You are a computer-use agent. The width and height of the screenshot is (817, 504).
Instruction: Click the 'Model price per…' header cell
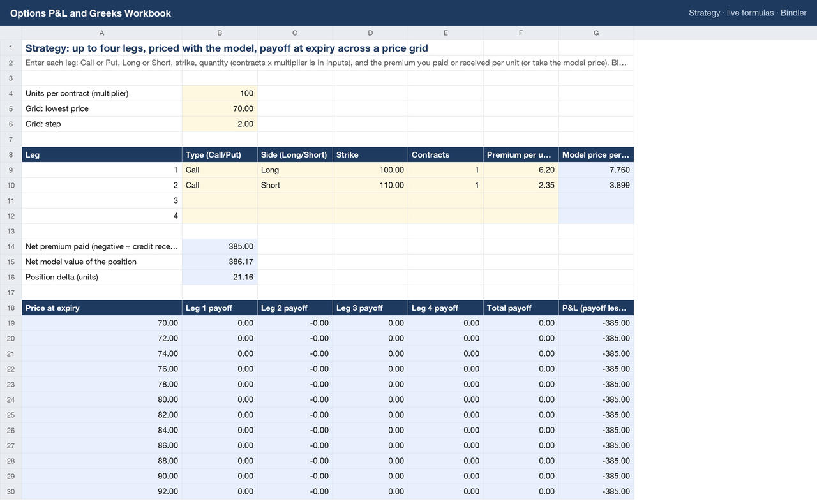pyautogui.click(x=596, y=154)
